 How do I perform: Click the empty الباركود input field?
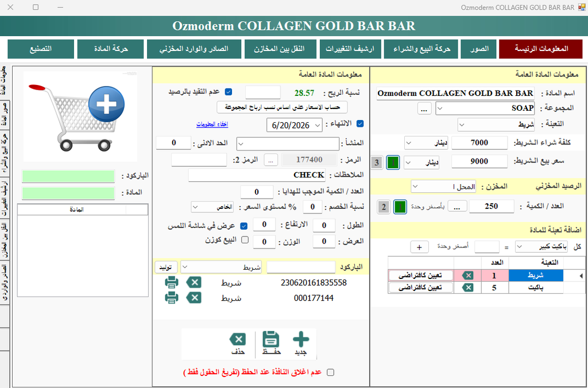(300, 267)
